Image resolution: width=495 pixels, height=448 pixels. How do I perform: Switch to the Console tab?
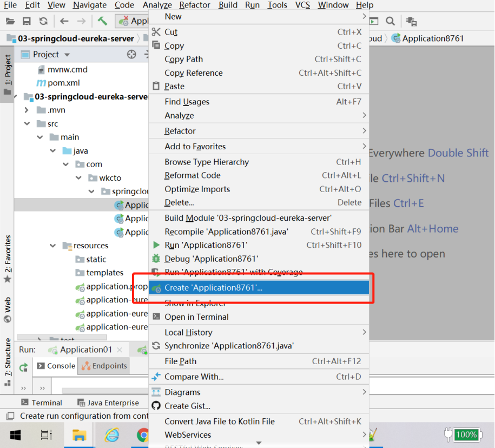pos(56,366)
